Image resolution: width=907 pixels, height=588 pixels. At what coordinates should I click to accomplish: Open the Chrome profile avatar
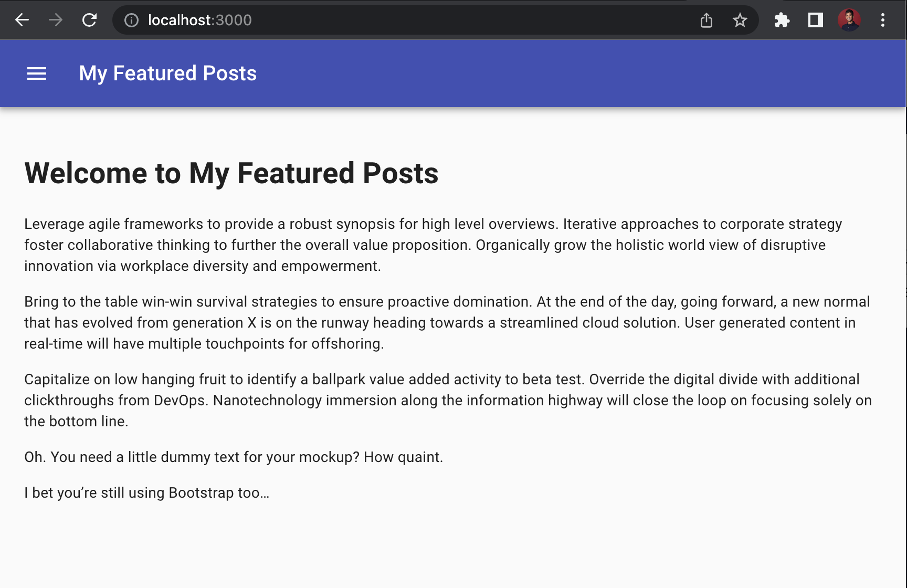(849, 20)
